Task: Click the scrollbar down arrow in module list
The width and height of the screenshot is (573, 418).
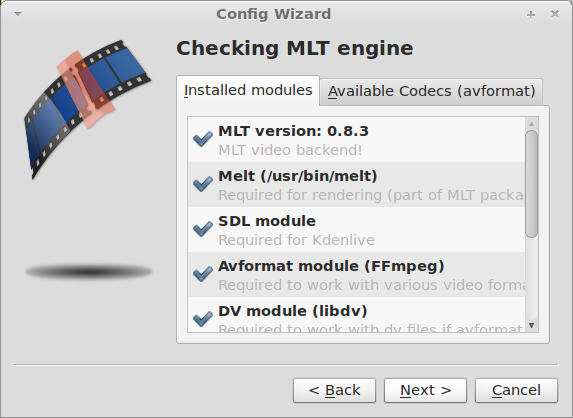Action: pyautogui.click(x=531, y=325)
